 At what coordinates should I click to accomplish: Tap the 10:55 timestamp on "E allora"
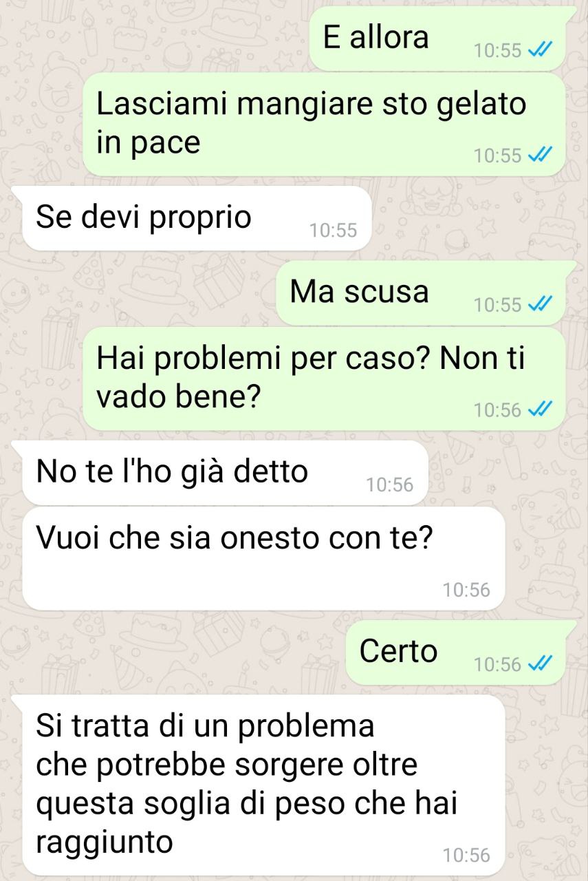[498, 52]
